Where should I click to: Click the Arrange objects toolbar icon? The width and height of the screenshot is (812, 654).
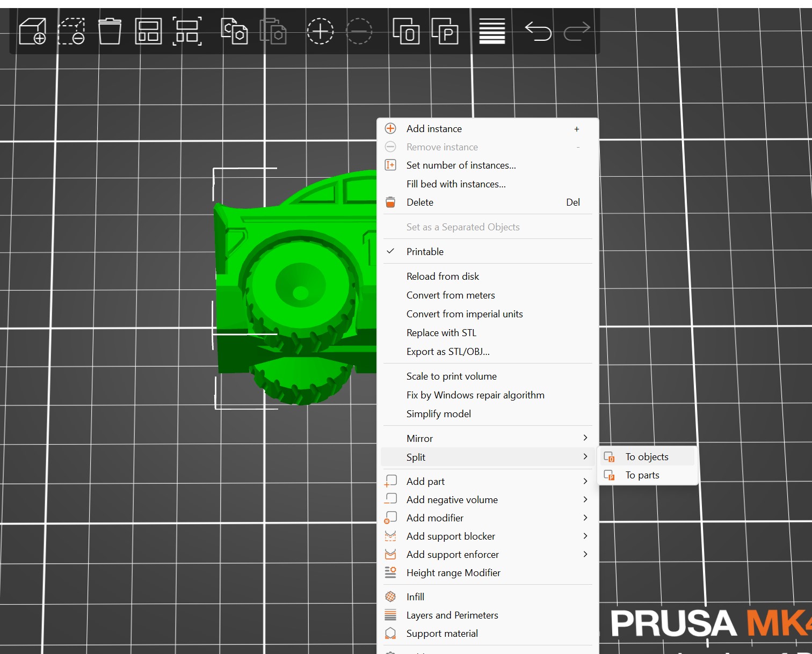[x=148, y=31]
